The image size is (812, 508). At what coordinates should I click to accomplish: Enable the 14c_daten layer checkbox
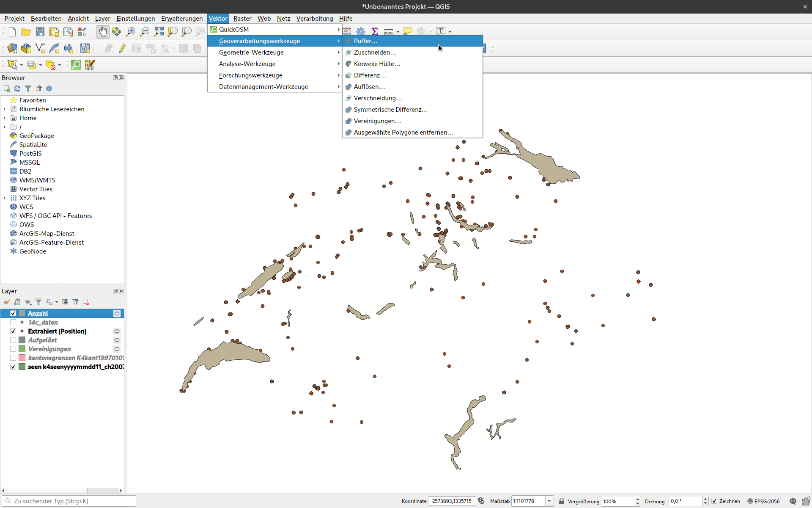(x=13, y=323)
